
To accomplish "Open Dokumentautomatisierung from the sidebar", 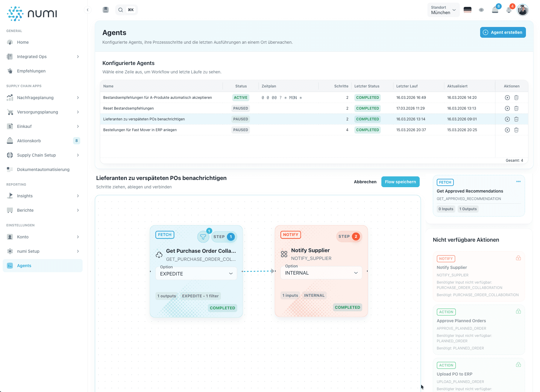I will click(x=43, y=169).
